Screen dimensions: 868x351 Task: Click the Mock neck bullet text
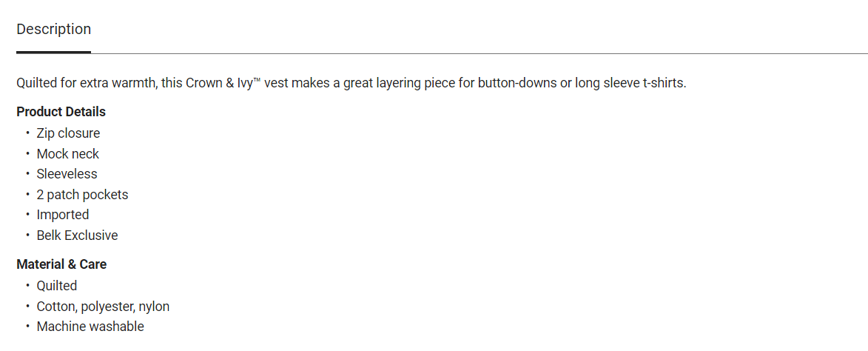click(x=67, y=154)
